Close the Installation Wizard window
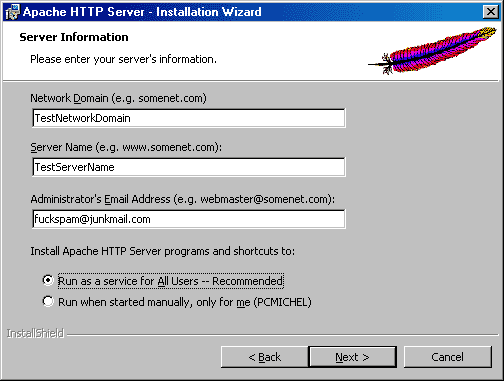504x381 pixels. point(491,12)
